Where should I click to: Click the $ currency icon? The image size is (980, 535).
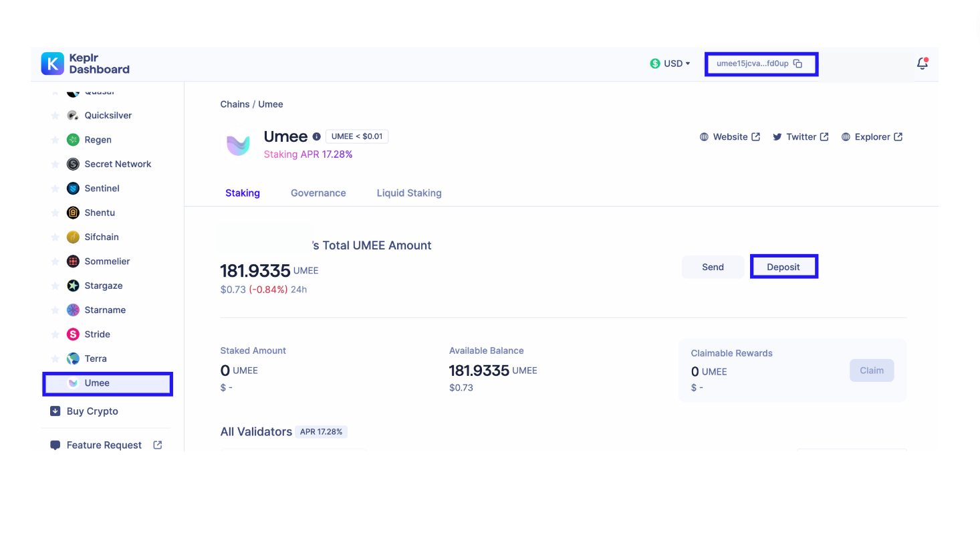(x=655, y=64)
